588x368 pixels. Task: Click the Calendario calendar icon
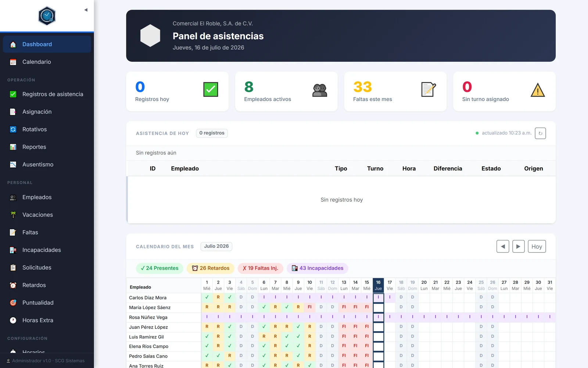click(13, 62)
